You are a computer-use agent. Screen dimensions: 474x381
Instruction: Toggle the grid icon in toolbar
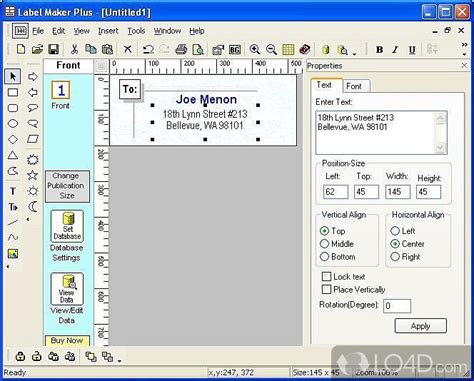point(288,49)
